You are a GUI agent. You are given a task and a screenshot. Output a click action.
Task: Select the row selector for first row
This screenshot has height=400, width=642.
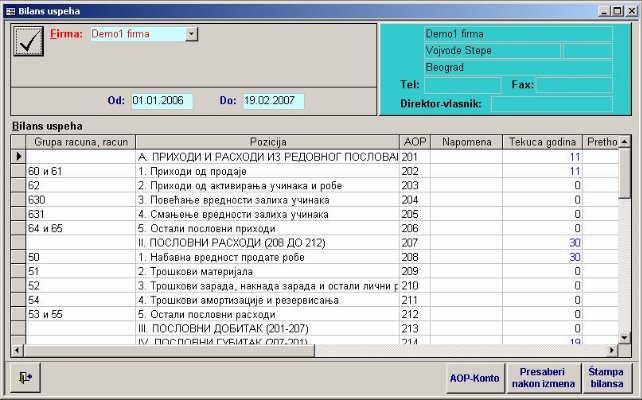point(17,157)
